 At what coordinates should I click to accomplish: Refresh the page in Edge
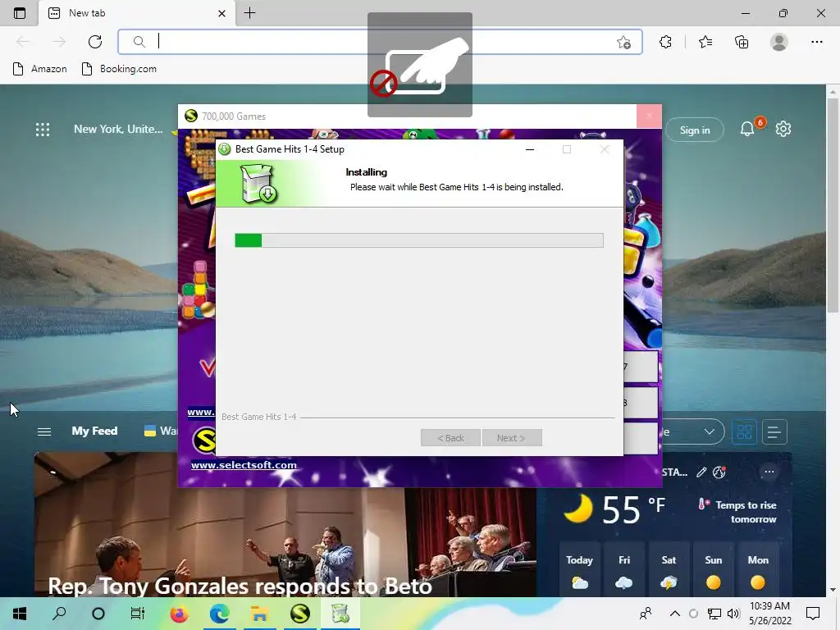click(95, 42)
